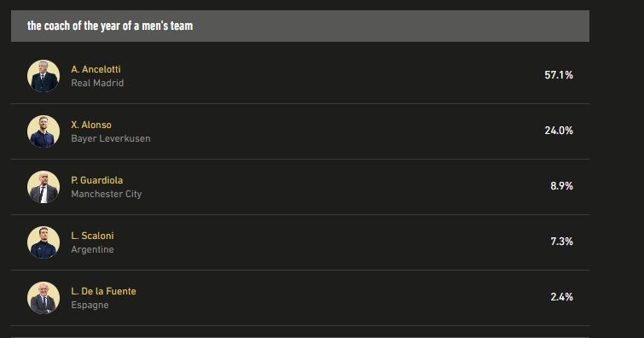Screen dimensions: 644x338
Task: Click the Real Madrid team label
Action: click(x=97, y=83)
